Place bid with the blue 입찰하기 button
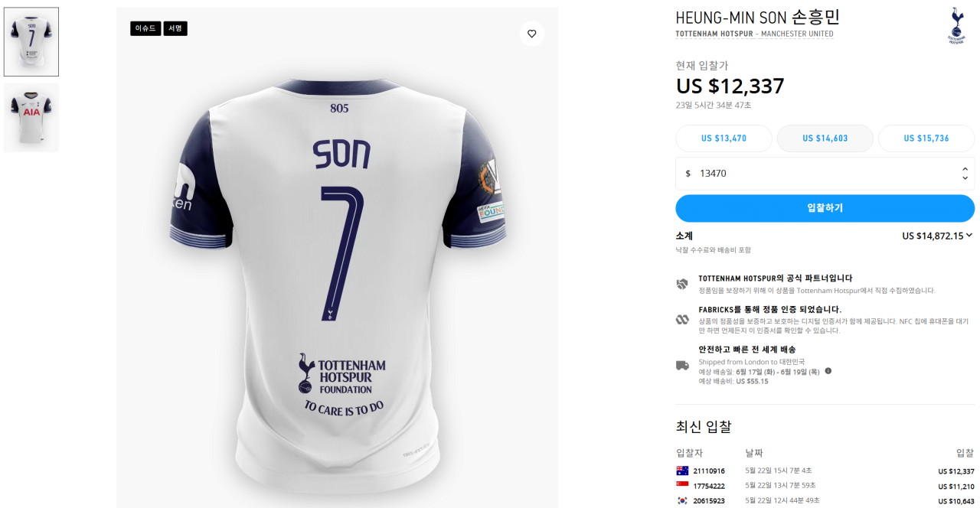The height and width of the screenshot is (508, 980). point(825,208)
